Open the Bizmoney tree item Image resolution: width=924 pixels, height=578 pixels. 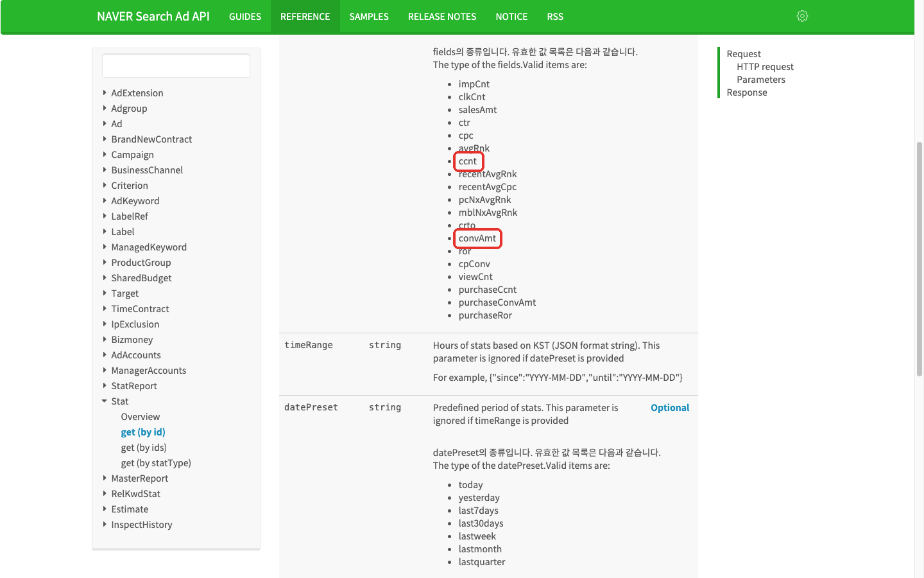132,340
